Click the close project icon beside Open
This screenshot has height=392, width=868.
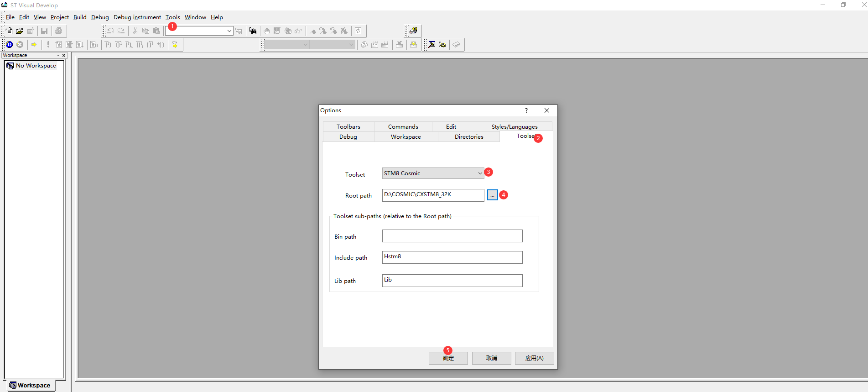pos(30,31)
